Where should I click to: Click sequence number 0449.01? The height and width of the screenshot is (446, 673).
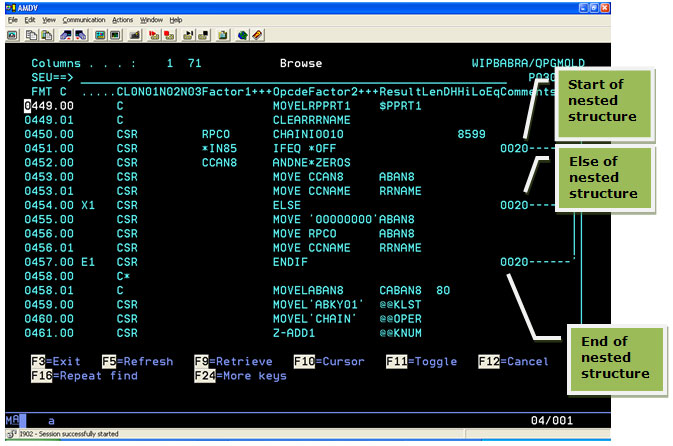[x=49, y=120]
